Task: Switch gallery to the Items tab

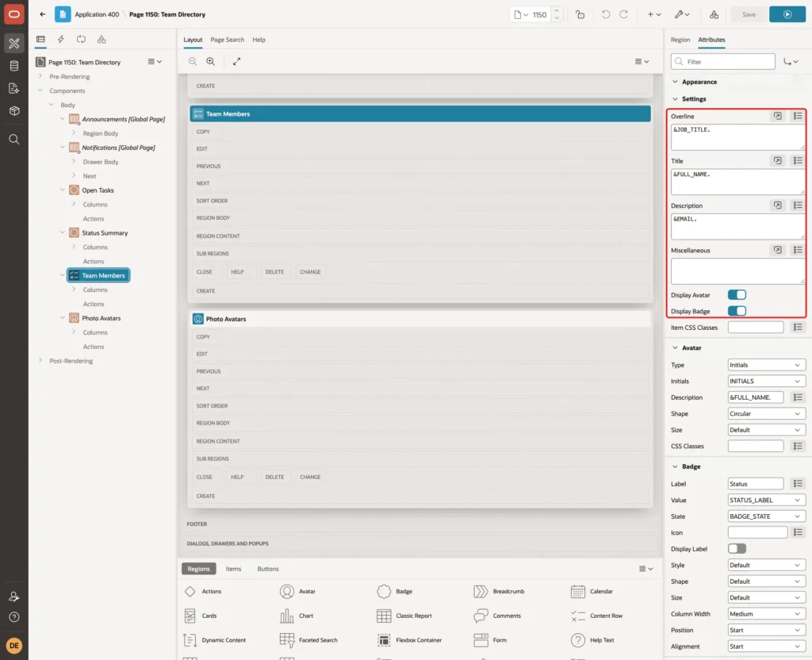Action: point(233,569)
